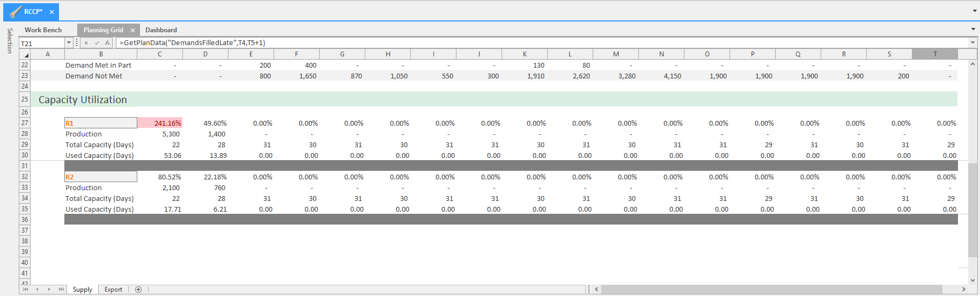980x296 pixels.
Task: Select column C header
Action: click(x=160, y=54)
